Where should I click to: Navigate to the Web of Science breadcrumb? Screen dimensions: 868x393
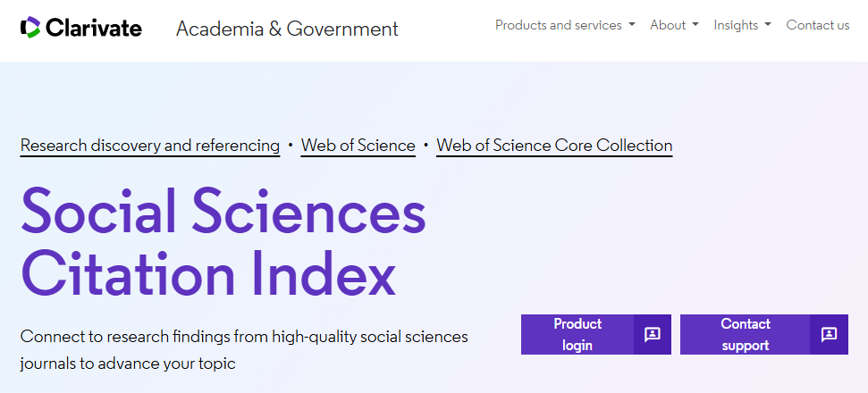[x=358, y=145]
